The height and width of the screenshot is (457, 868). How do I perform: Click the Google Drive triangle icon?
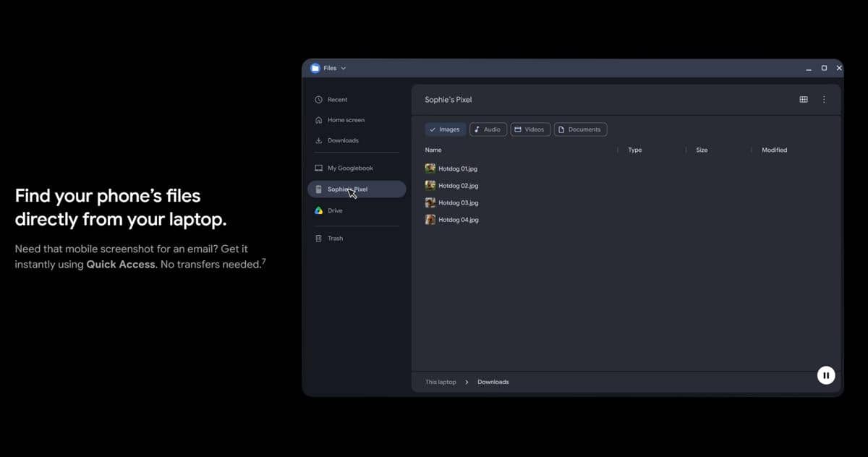[x=318, y=210]
